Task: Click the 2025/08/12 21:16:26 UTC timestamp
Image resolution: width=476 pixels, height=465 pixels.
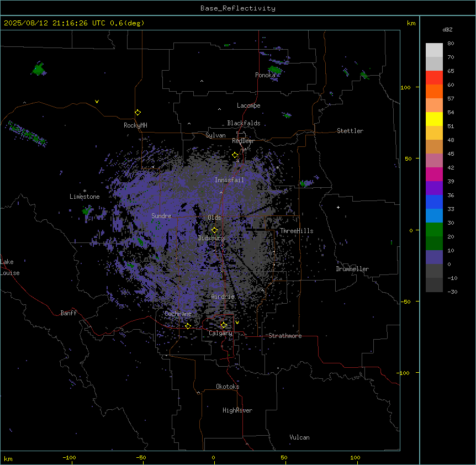Action: point(55,23)
